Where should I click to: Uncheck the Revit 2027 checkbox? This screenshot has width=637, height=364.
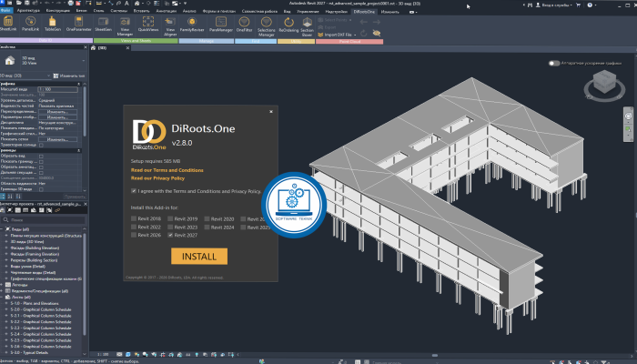click(170, 235)
